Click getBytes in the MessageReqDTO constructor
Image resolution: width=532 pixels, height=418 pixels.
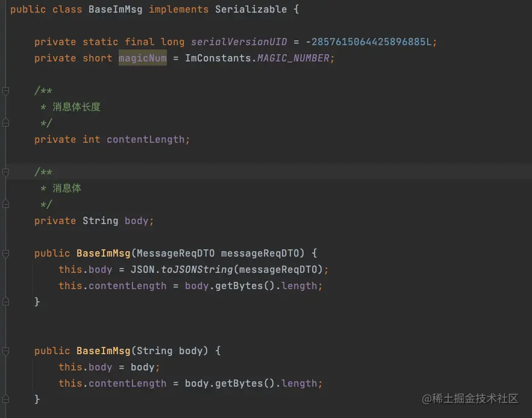[x=239, y=285]
